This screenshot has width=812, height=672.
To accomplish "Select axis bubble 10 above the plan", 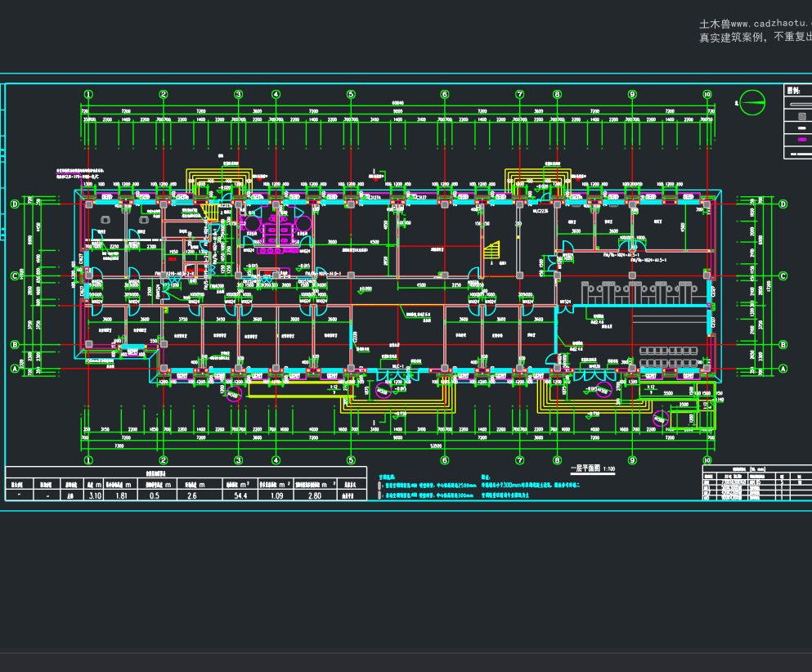I will [707, 94].
